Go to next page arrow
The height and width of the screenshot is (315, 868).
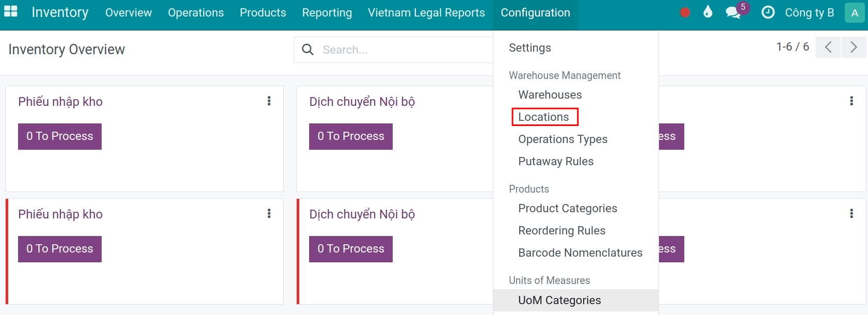click(x=854, y=47)
